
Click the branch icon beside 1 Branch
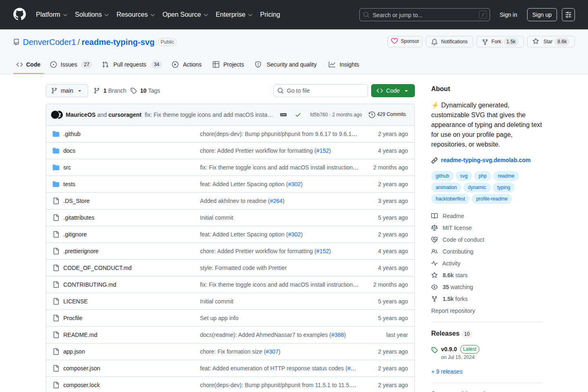click(x=96, y=90)
